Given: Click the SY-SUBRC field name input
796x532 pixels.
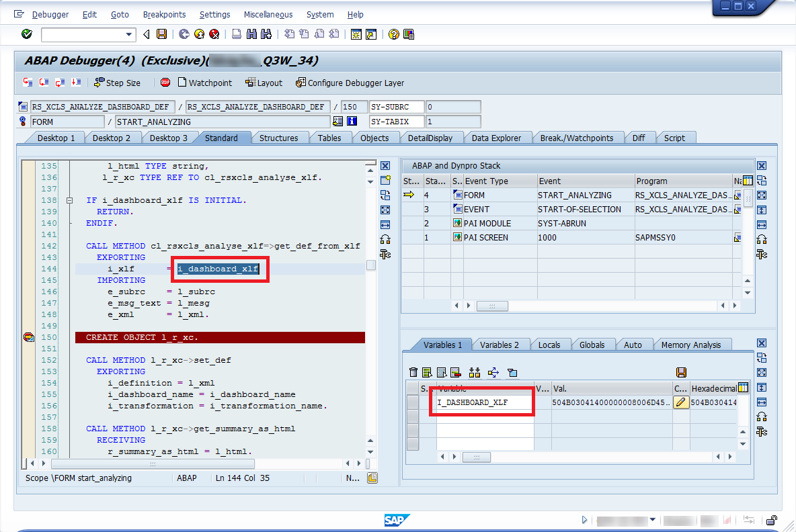Looking at the screenshot, I should click(x=396, y=107).
